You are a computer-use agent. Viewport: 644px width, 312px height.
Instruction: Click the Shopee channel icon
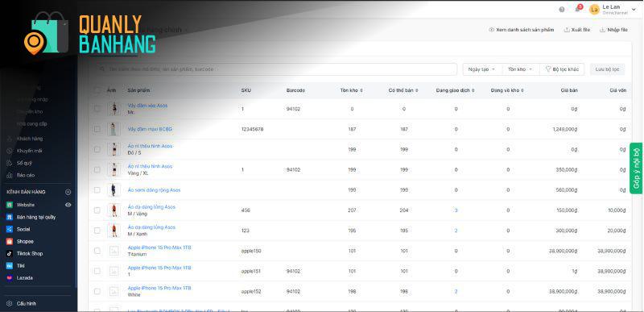click(x=10, y=241)
